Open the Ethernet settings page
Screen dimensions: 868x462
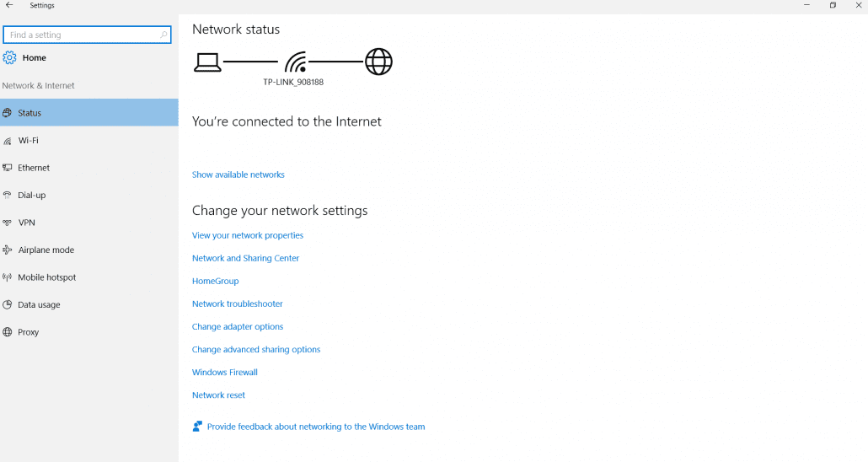34,168
